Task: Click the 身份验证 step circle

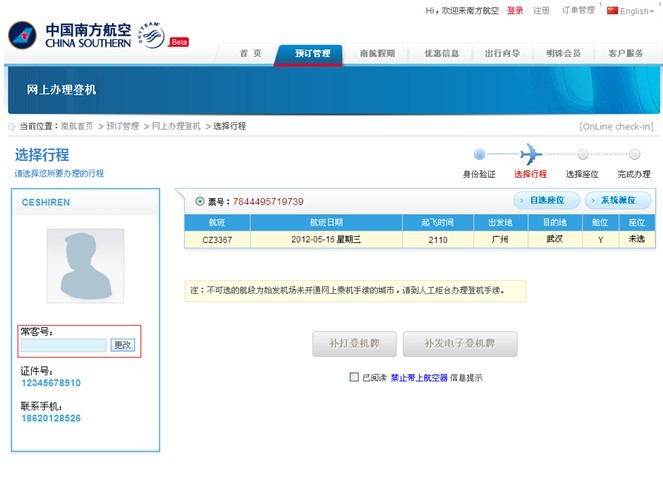Action: [x=479, y=154]
